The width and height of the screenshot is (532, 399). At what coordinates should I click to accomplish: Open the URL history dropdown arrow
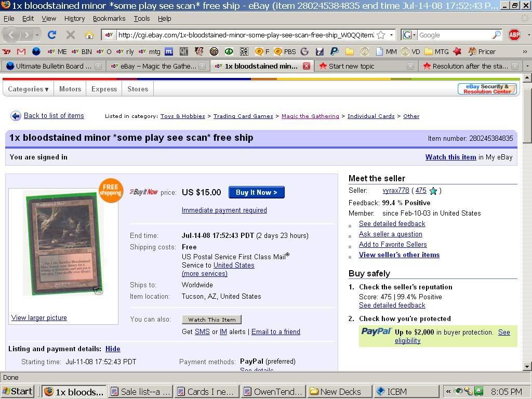[x=391, y=35]
